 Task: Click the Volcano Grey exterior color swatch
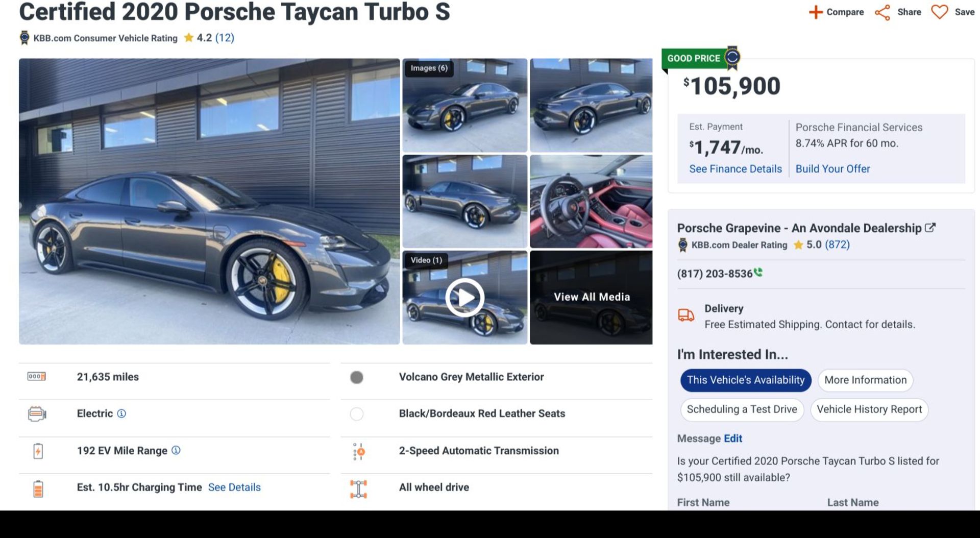357,377
